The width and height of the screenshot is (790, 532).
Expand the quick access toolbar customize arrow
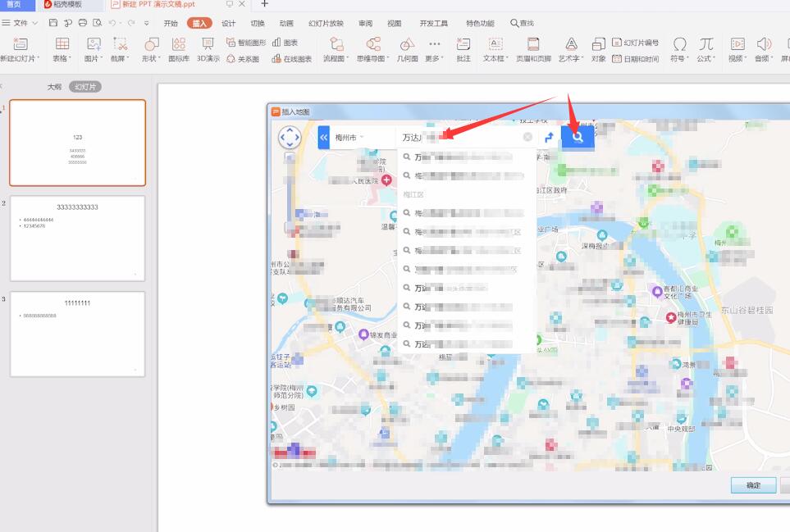(147, 23)
